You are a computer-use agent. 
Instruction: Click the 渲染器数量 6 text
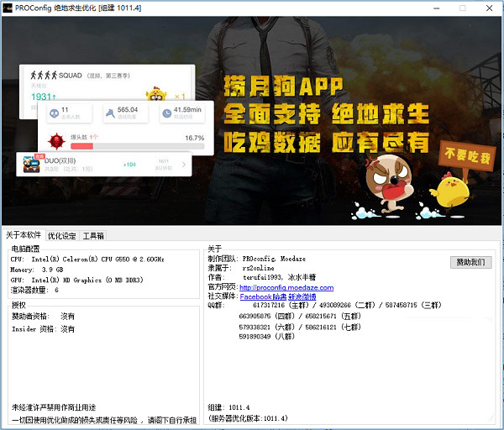[34, 291]
